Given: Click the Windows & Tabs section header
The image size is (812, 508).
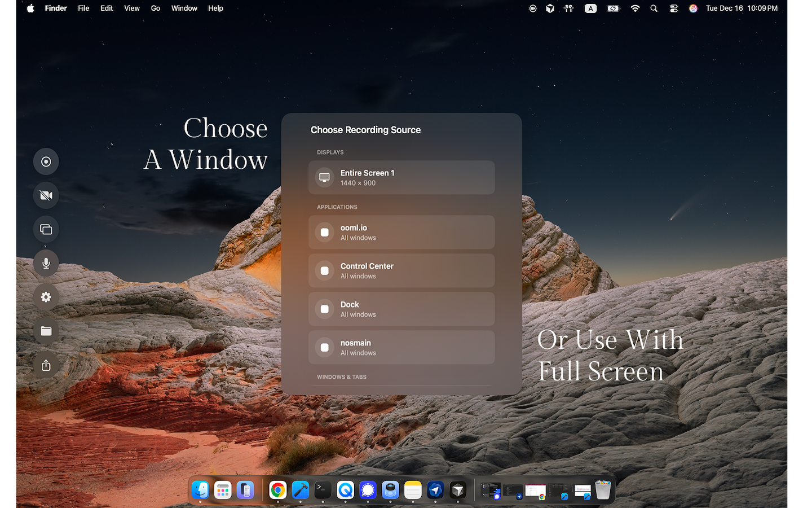Looking at the screenshot, I should pos(342,377).
